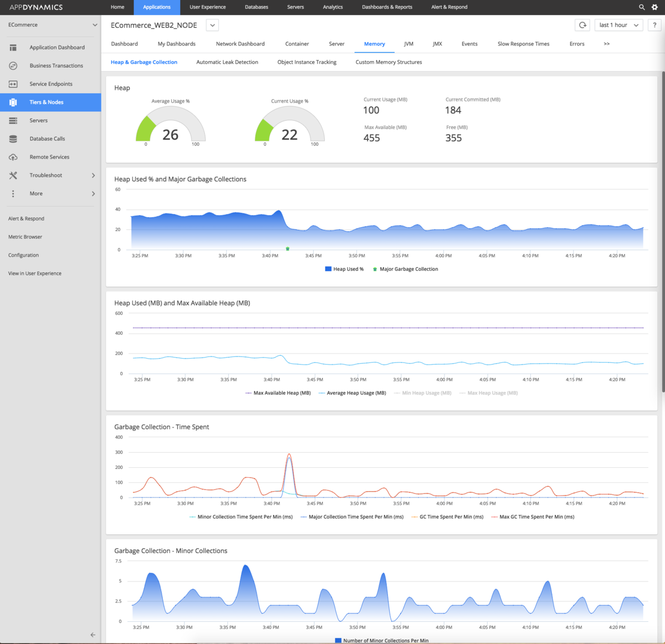Image resolution: width=665 pixels, height=644 pixels.
Task: Enable the Max Heap Usage (MB) series
Action: (489, 393)
